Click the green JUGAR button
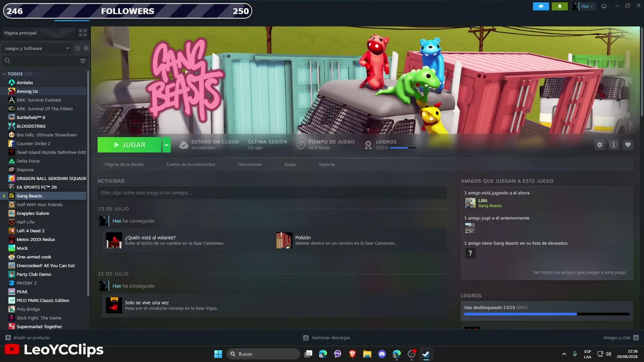 pos(129,145)
